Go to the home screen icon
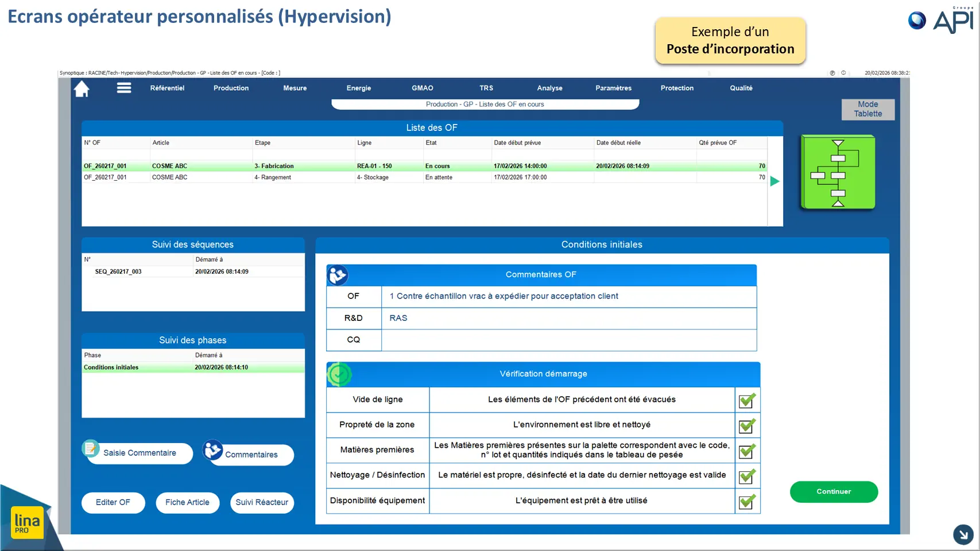 tap(82, 88)
